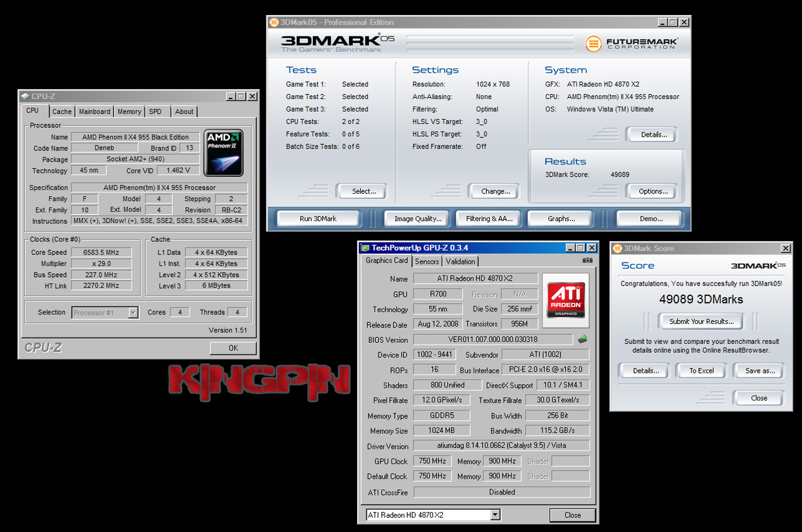The width and height of the screenshot is (802, 532).
Task: Click the Run 3DMark button
Action: pos(318,219)
